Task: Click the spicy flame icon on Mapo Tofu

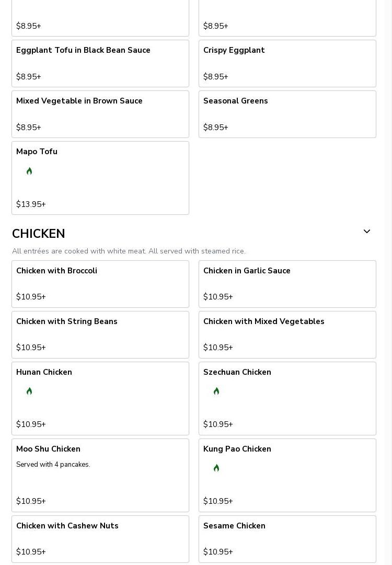Action: click(29, 171)
